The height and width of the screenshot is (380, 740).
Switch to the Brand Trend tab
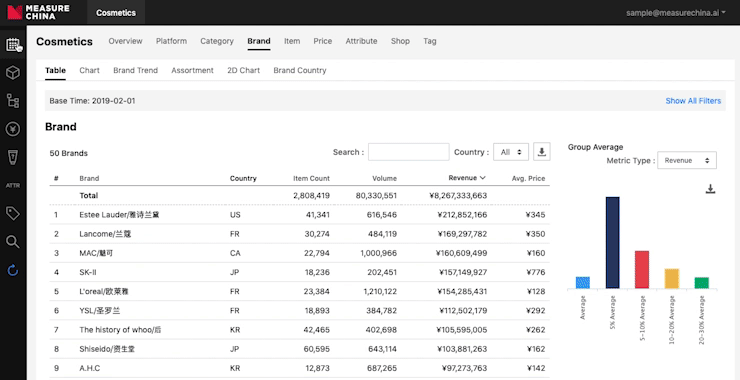click(x=135, y=70)
